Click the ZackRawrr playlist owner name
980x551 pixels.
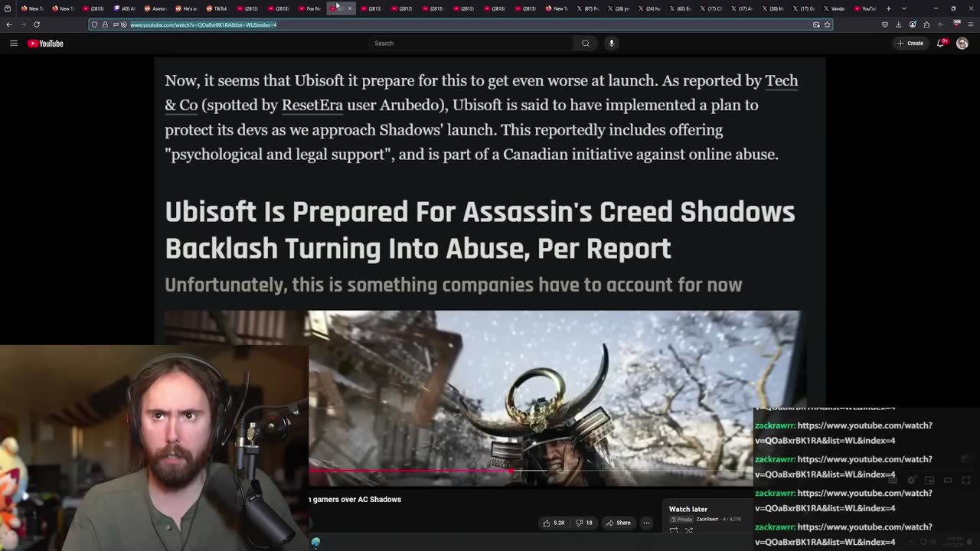(x=707, y=519)
